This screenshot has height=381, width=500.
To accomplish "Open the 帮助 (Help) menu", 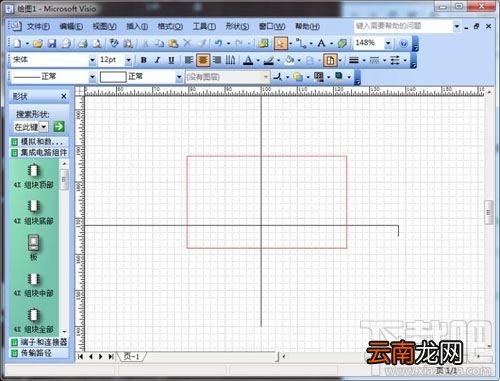I will (307, 26).
